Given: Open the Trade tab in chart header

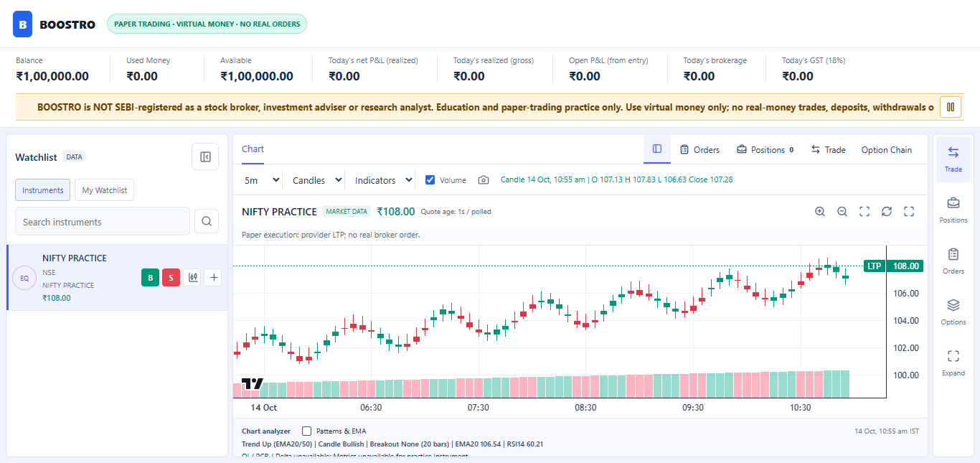Looking at the screenshot, I should [x=829, y=149].
